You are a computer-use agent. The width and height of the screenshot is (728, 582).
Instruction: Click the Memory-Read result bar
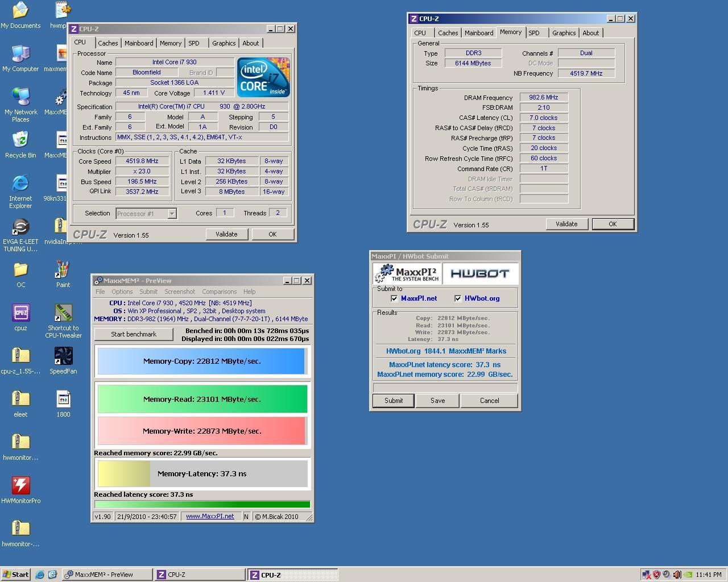click(x=202, y=399)
